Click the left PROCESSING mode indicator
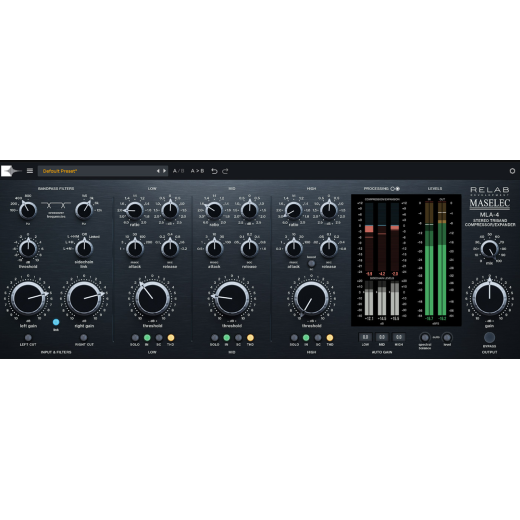This screenshot has height=520, width=520. click(393, 189)
